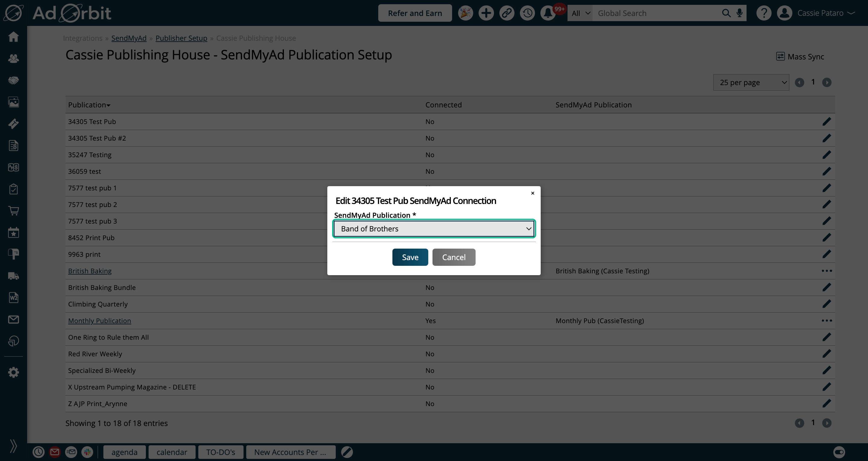Open the settings gear in sidebar
Image resolution: width=868 pixels, height=461 pixels.
coord(14,372)
